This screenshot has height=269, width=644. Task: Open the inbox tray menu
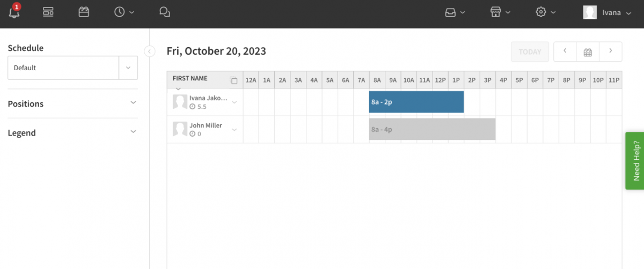point(455,12)
